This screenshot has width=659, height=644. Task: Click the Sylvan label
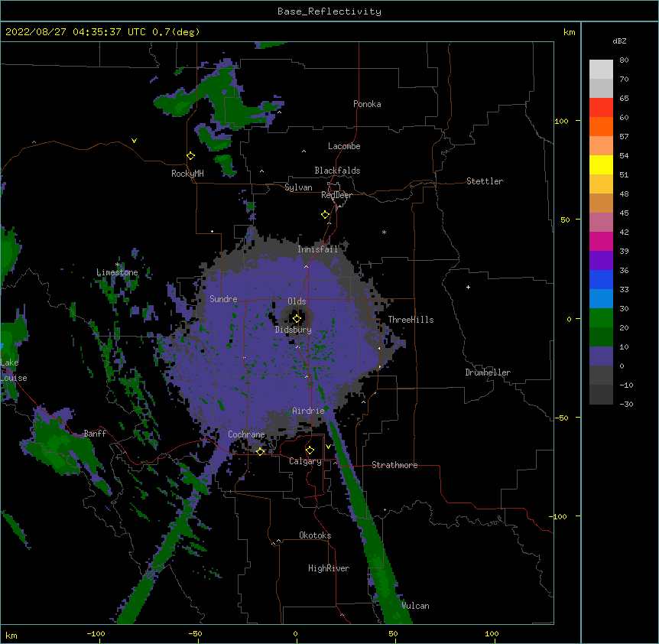tap(298, 187)
